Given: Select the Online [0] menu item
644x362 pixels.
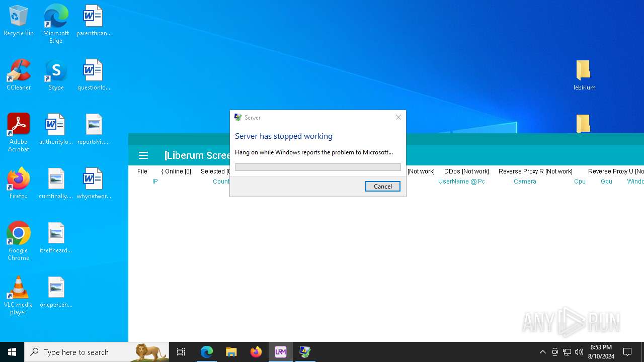Looking at the screenshot, I should pos(176,171).
